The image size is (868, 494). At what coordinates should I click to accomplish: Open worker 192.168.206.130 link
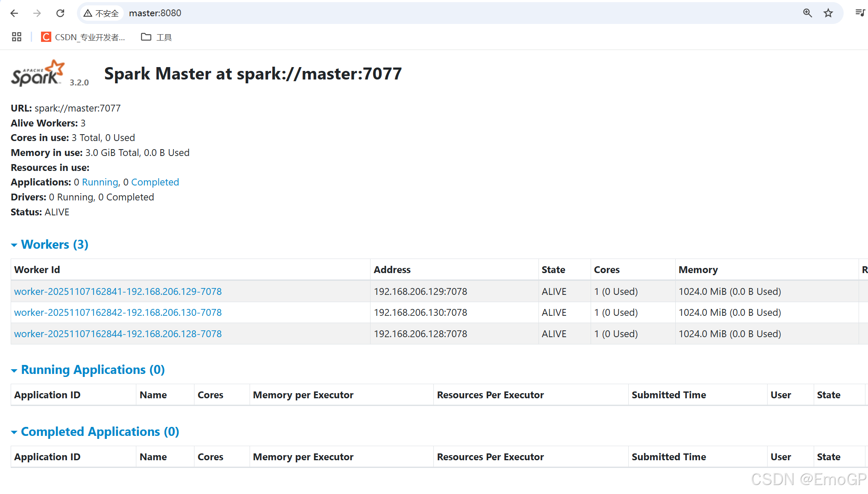pyautogui.click(x=118, y=312)
